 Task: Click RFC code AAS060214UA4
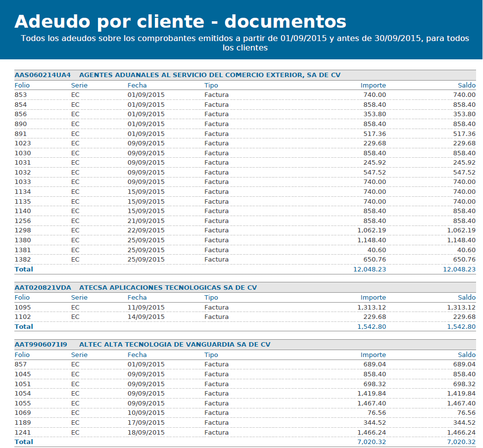[x=43, y=75]
